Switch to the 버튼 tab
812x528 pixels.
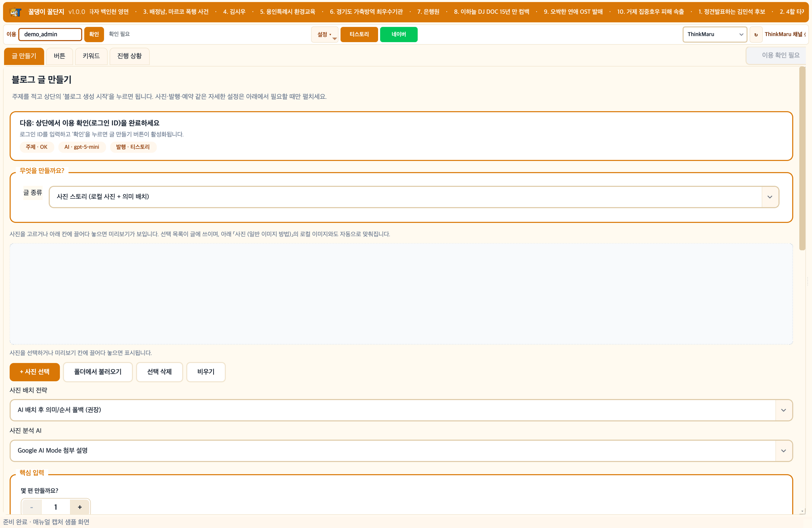[59, 56]
